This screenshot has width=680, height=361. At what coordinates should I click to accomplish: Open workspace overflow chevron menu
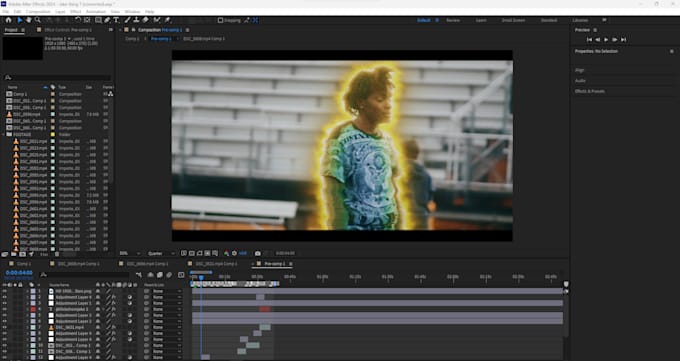coord(604,20)
